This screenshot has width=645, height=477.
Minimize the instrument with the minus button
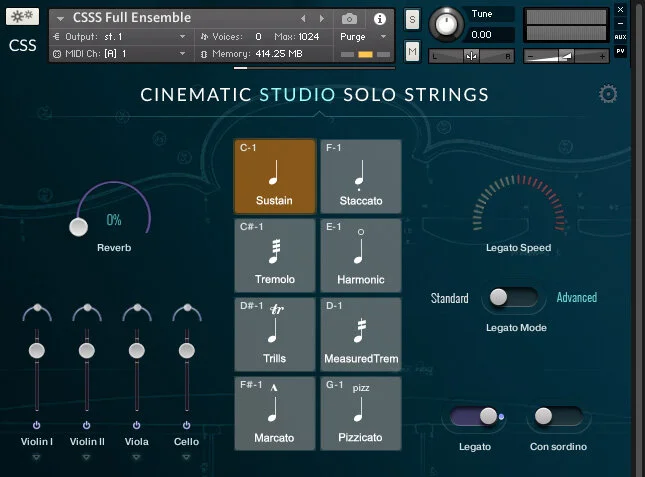[620, 23]
